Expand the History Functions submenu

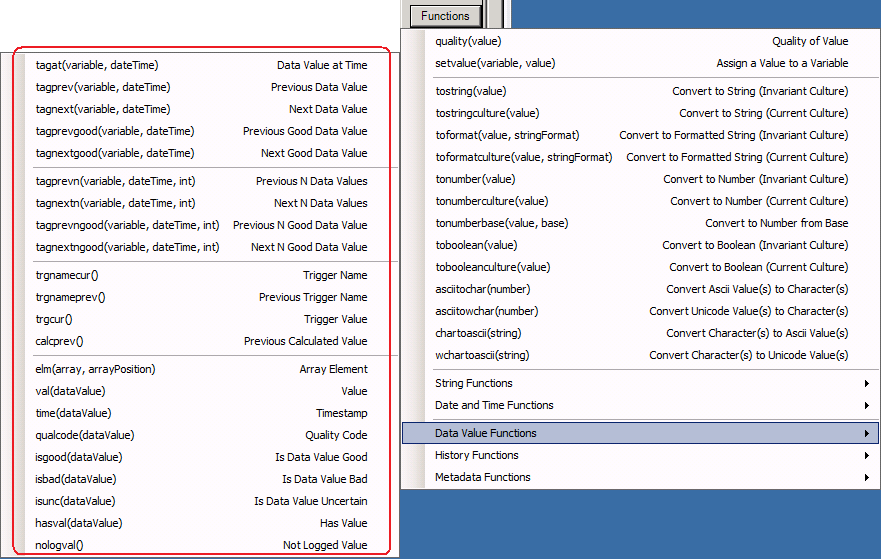point(640,456)
